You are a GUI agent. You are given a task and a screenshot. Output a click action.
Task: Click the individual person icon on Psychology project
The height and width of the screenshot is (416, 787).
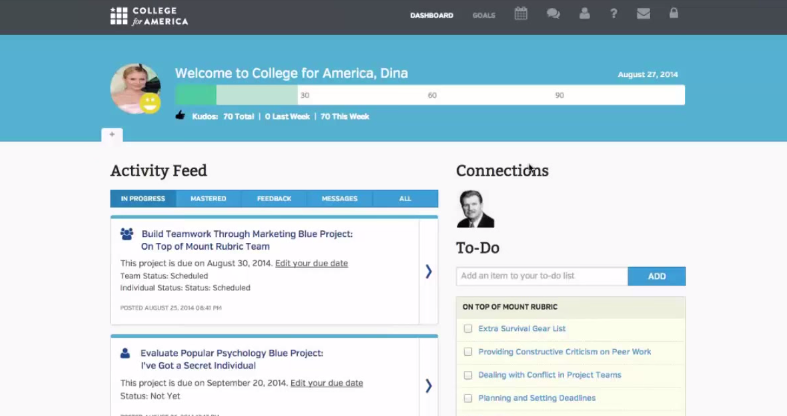pyautogui.click(x=125, y=353)
